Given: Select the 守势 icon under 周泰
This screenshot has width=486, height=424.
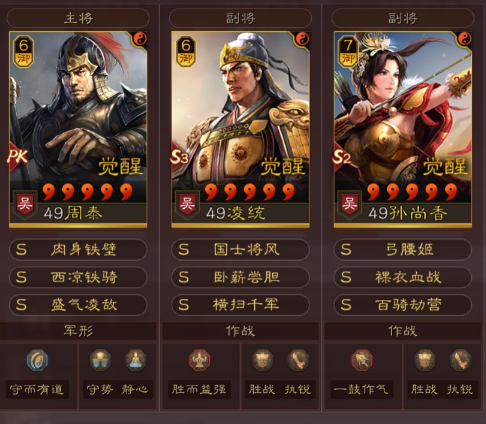Looking at the screenshot, I should [100, 360].
